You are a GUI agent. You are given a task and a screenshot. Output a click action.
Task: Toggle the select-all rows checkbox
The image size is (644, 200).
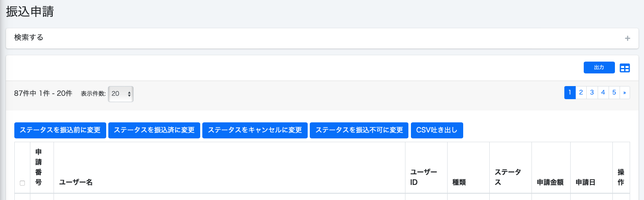22,183
